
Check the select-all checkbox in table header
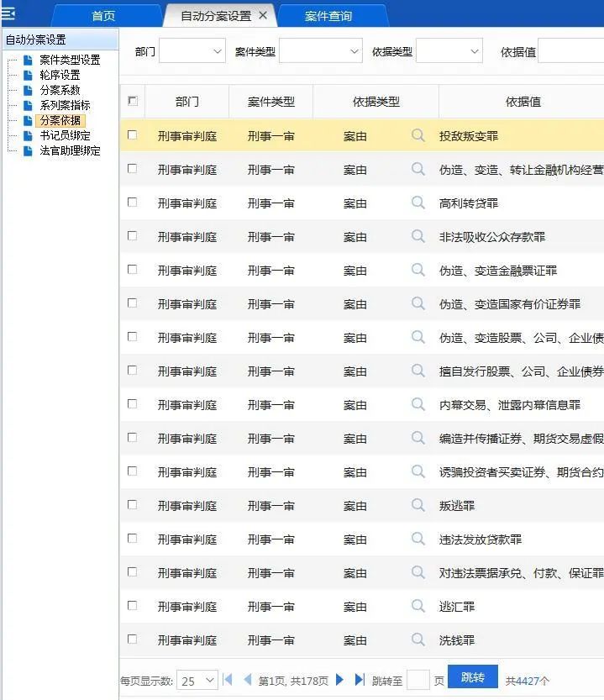point(132,101)
